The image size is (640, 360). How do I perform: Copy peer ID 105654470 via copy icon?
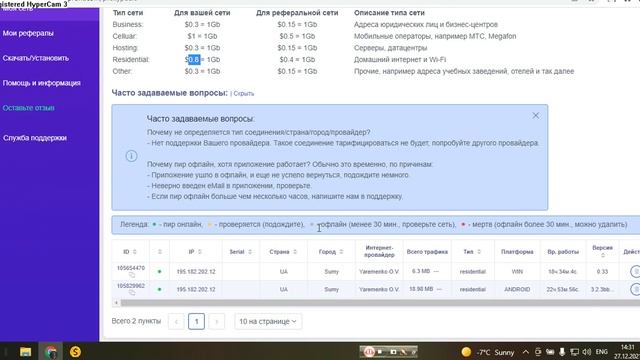click(x=131, y=275)
